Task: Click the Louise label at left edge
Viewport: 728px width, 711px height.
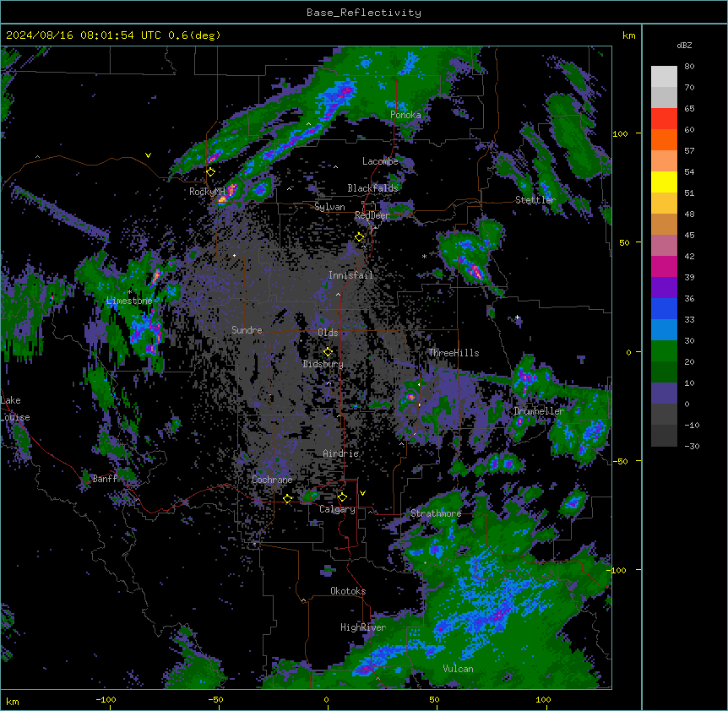Action: click(x=15, y=417)
